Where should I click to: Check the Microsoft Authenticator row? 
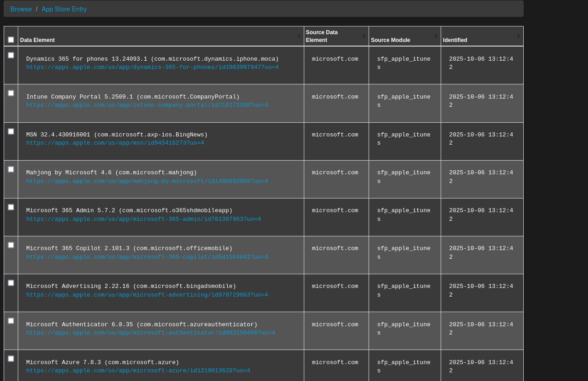[x=11, y=321]
